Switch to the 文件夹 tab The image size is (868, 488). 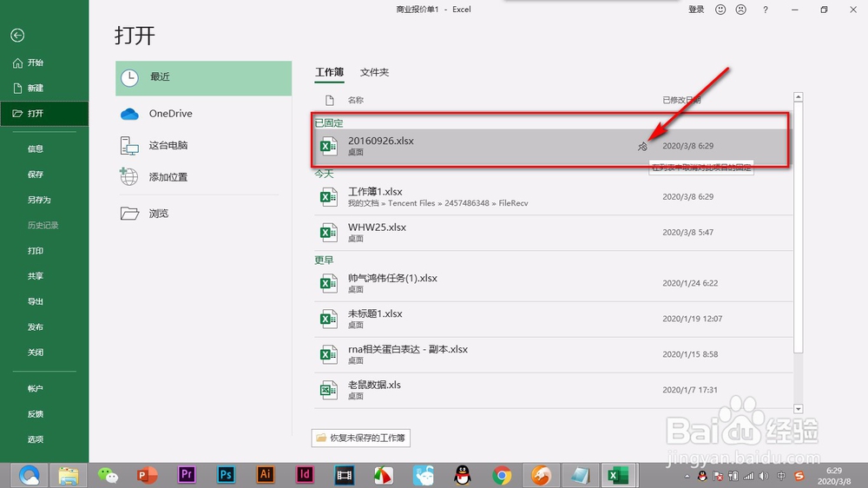pos(374,73)
